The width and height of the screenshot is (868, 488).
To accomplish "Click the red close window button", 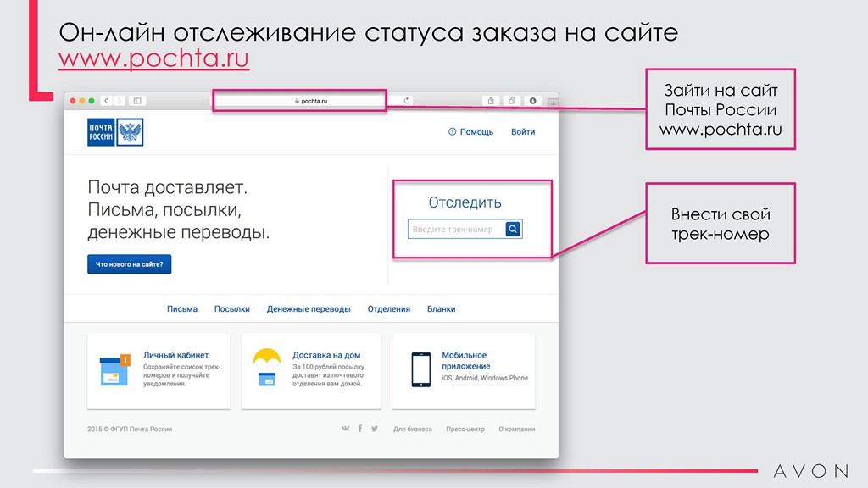I will coord(73,101).
